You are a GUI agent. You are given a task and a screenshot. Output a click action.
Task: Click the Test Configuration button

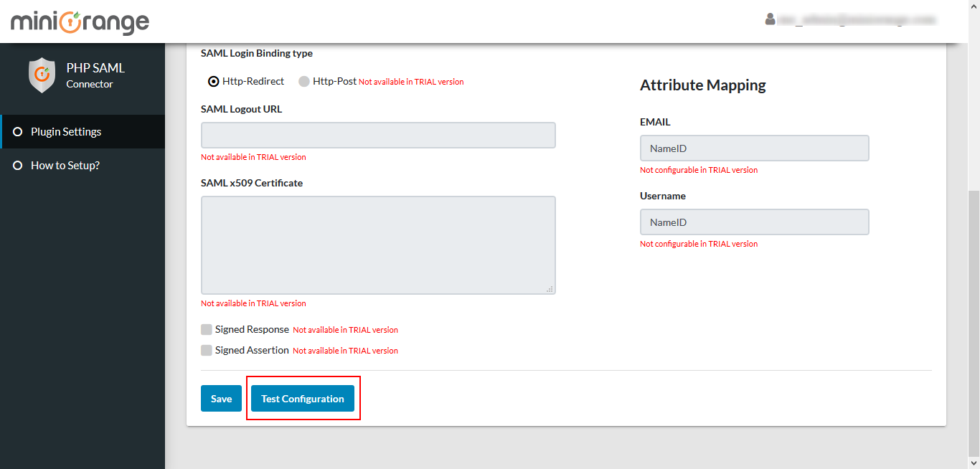tap(303, 399)
